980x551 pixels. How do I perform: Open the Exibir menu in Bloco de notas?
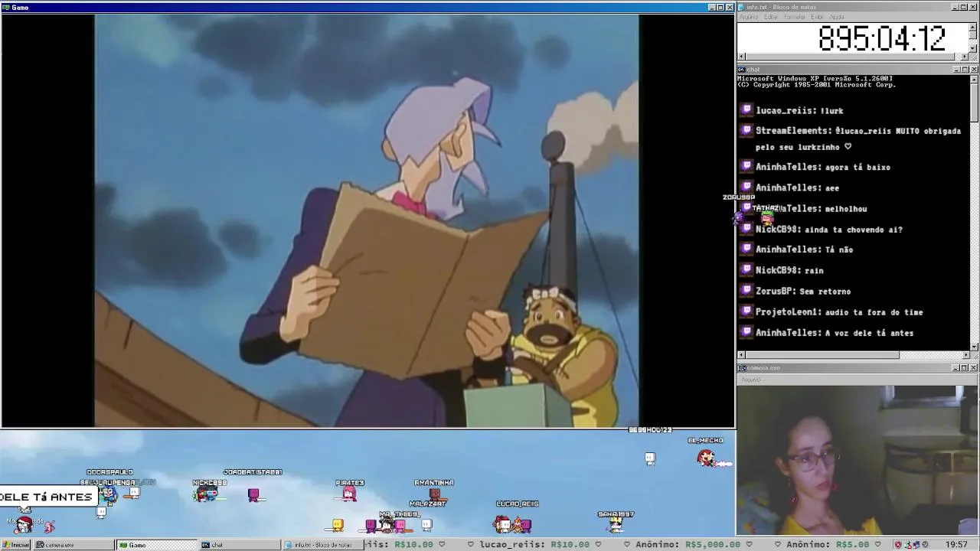point(817,17)
